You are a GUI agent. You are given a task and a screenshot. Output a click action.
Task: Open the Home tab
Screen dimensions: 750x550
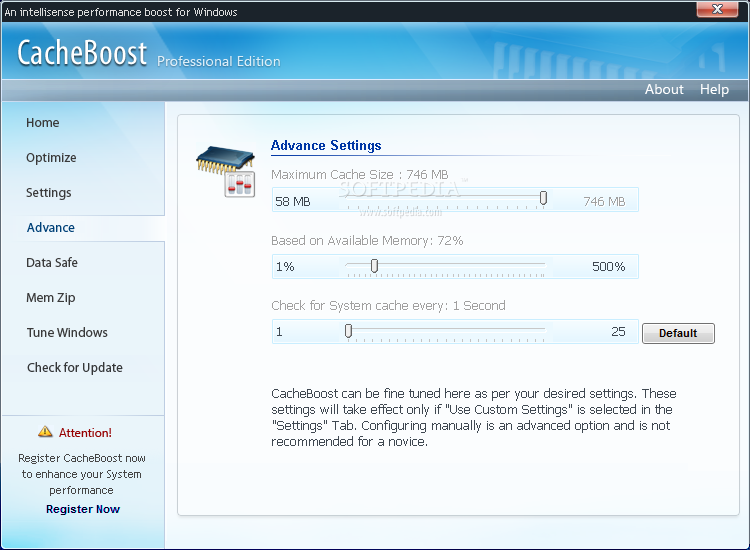[x=43, y=122]
